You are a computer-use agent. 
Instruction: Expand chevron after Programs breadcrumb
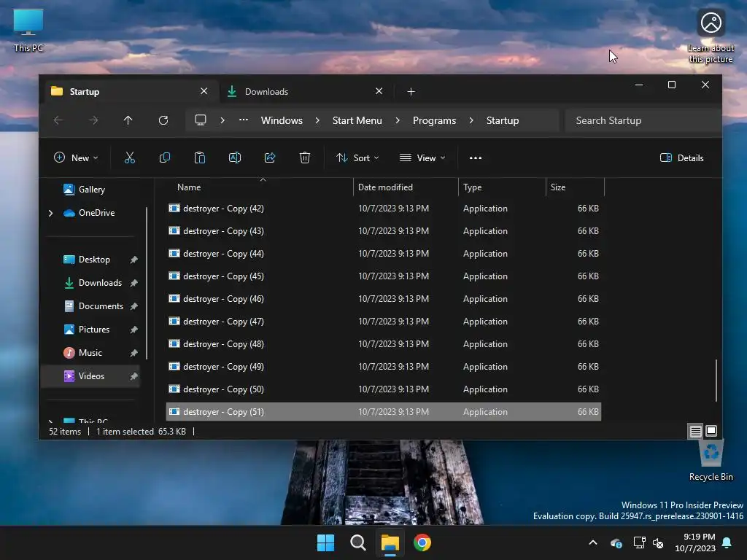[x=471, y=120]
